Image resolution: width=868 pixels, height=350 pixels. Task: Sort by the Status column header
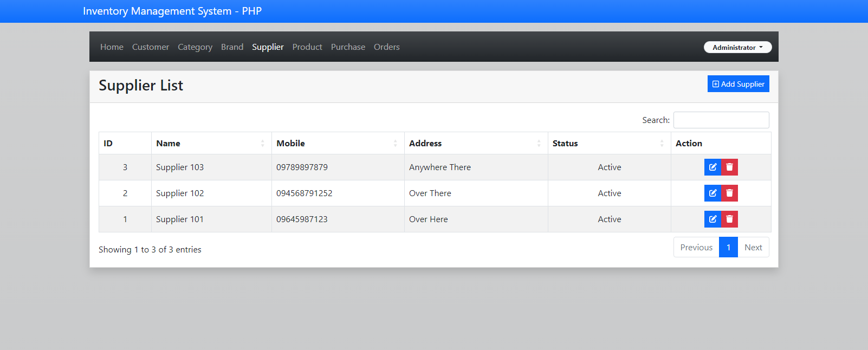[565, 143]
